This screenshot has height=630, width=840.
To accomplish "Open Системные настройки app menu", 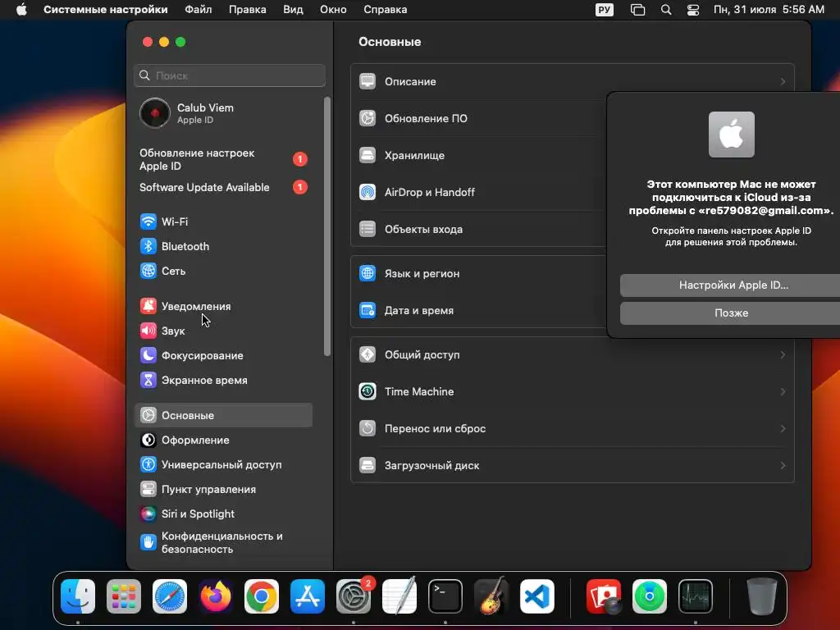I will [x=106, y=10].
